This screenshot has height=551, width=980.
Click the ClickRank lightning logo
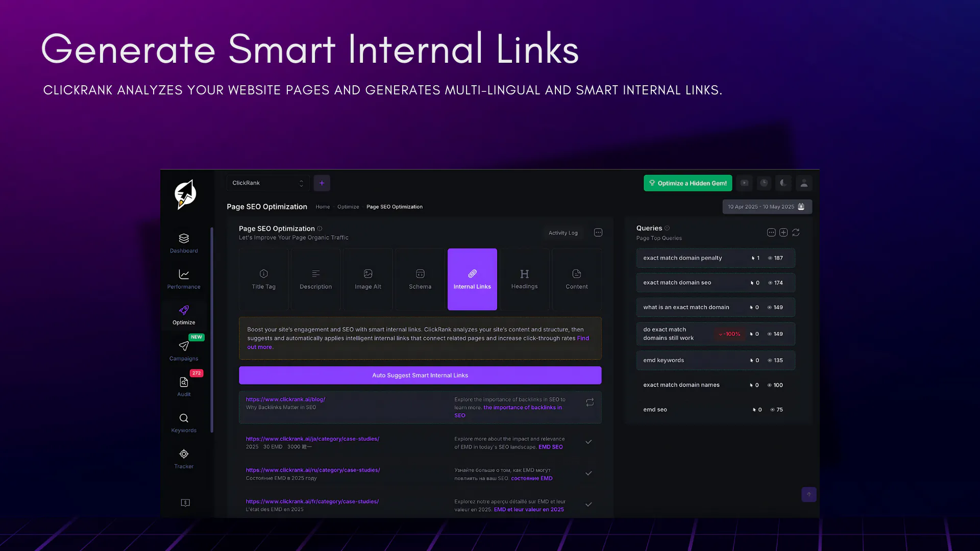pyautogui.click(x=185, y=194)
